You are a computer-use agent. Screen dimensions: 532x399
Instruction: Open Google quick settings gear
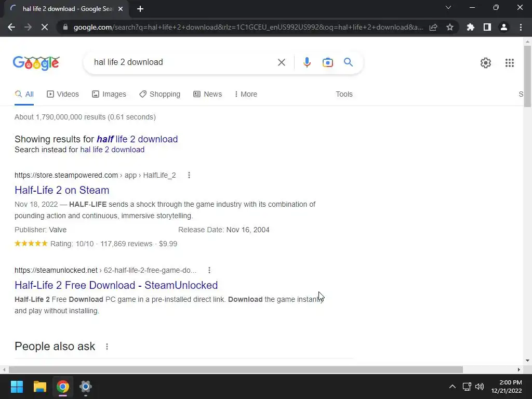486,63
